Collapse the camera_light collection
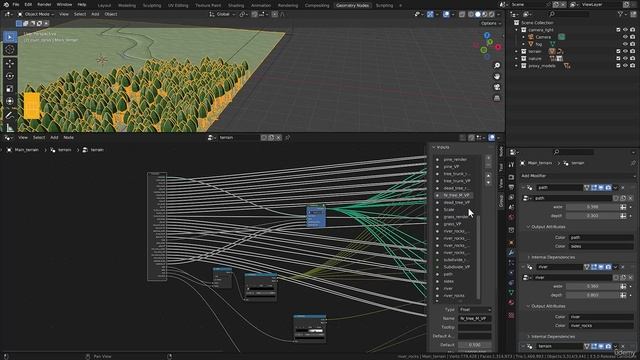Image resolution: width=640 pixels, height=360 pixels. (x=517, y=30)
